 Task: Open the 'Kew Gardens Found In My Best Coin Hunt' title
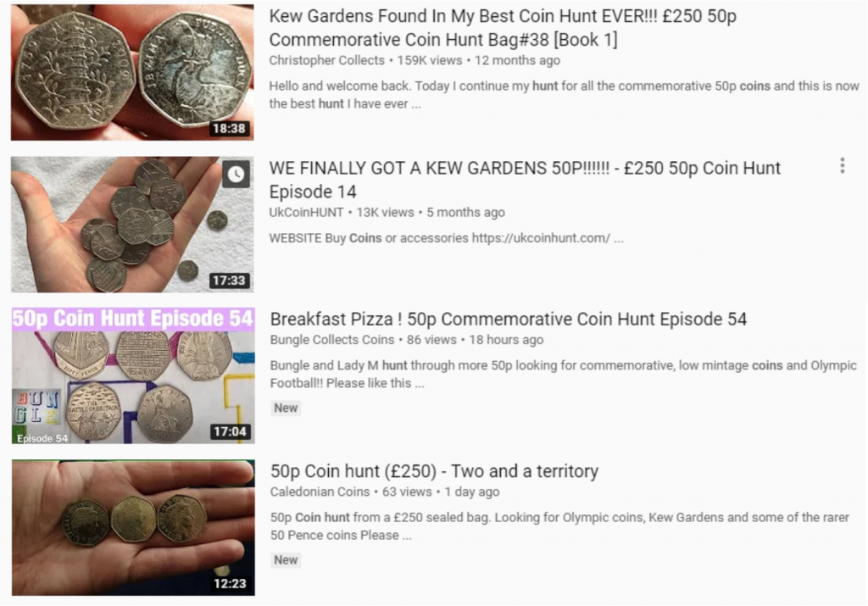tap(503, 28)
